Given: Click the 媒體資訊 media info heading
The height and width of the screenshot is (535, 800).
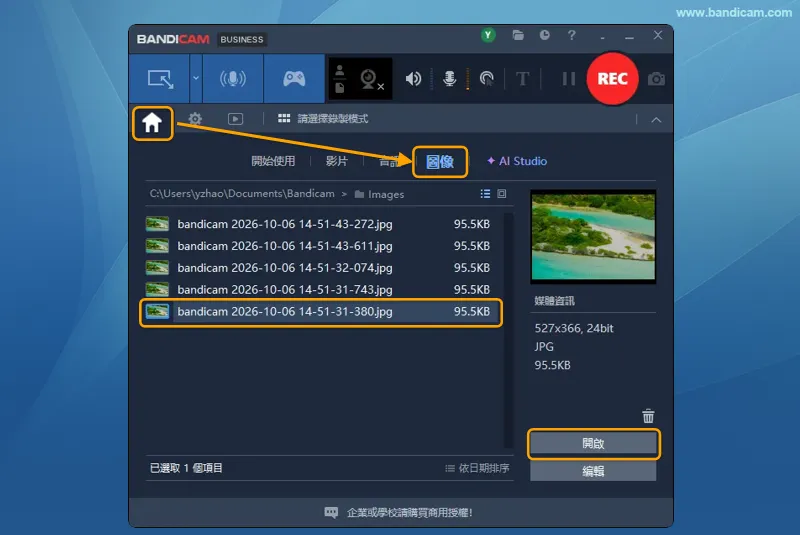Looking at the screenshot, I should point(555,301).
